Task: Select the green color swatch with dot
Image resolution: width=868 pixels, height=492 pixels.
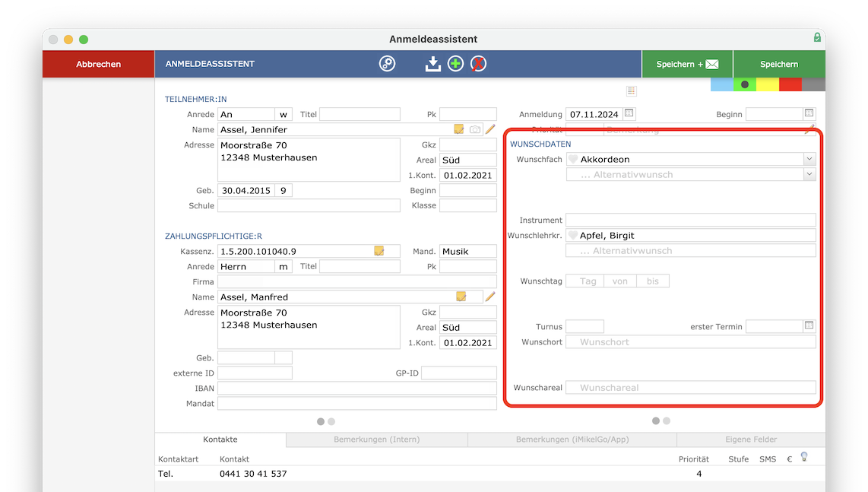Action: (745, 84)
